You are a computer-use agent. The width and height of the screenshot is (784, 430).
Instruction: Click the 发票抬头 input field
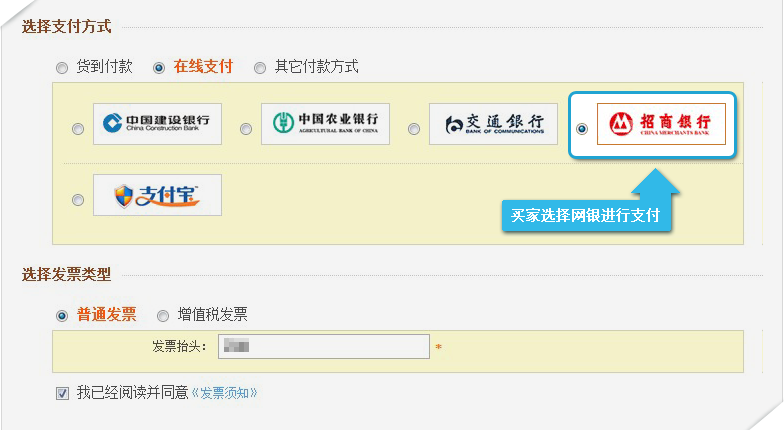324,346
